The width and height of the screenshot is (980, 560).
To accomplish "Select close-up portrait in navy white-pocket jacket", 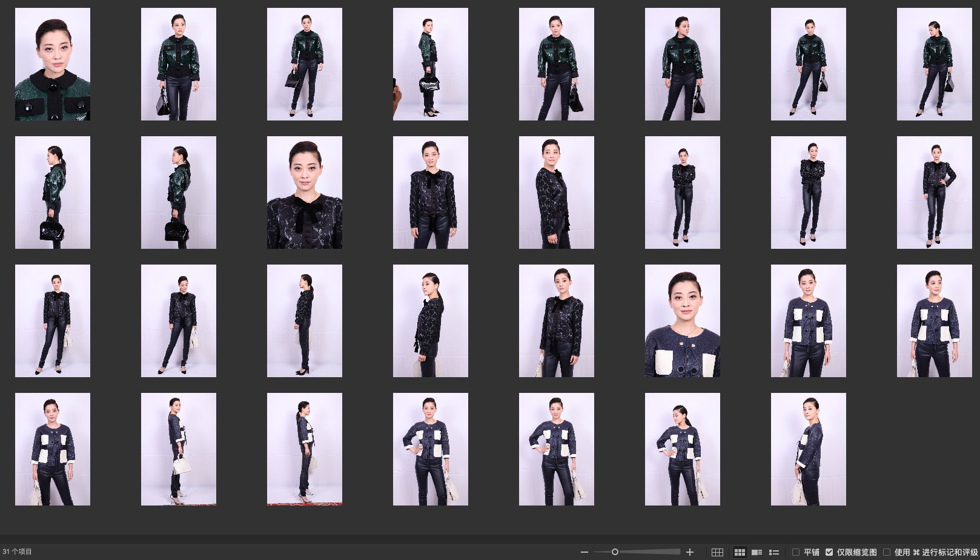I will pos(683,321).
